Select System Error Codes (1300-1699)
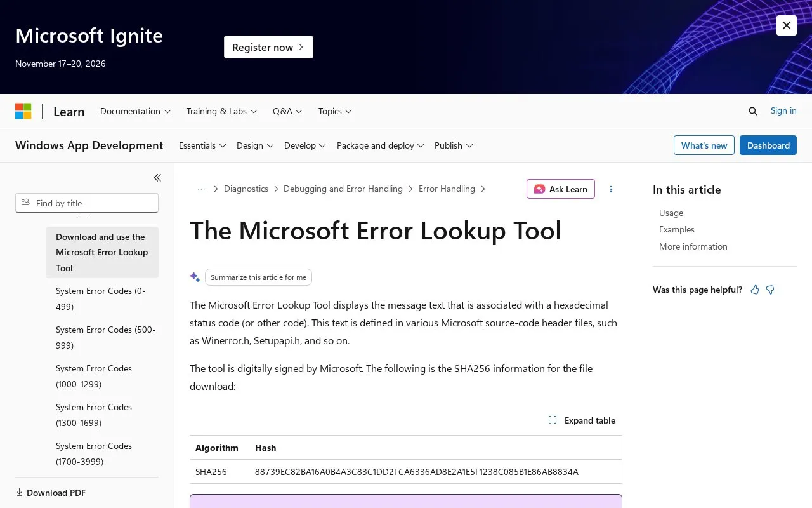Screen dimensions: 812x508 tap(102, 415)
